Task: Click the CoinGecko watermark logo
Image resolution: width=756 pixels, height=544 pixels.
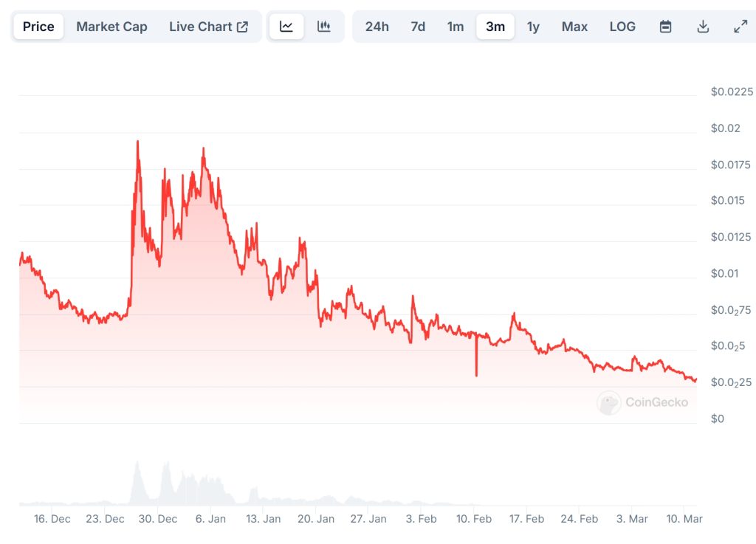Action: click(643, 402)
